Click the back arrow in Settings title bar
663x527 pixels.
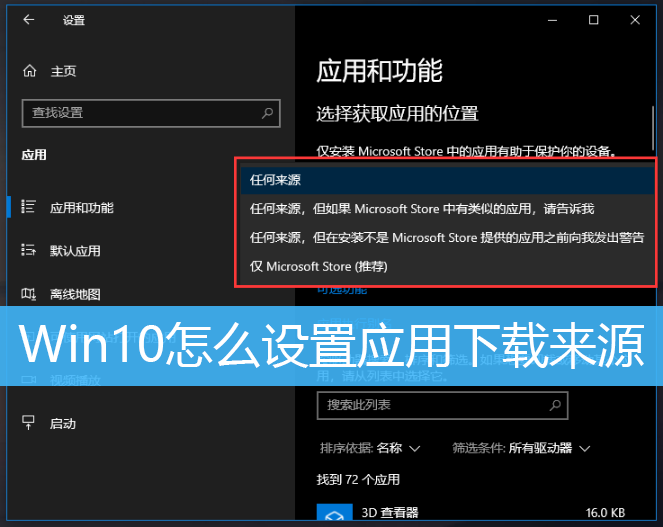(28, 20)
